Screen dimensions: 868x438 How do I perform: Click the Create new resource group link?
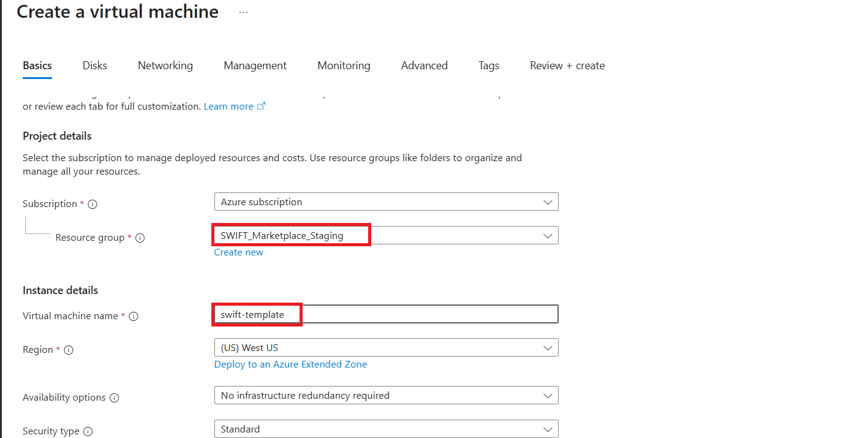pos(238,252)
